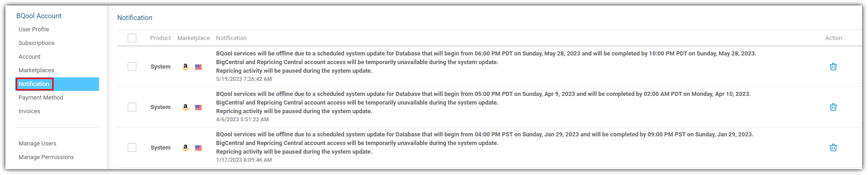The width and height of the screenshot is (868, 175).
Task: Click the Amazon icon in the third row
Action: 185,148
